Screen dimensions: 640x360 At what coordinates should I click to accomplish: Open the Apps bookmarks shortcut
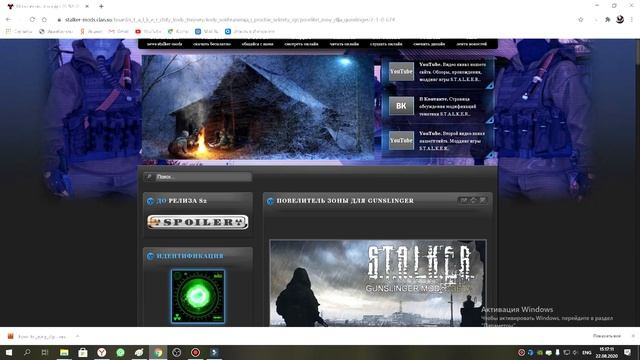18,31
